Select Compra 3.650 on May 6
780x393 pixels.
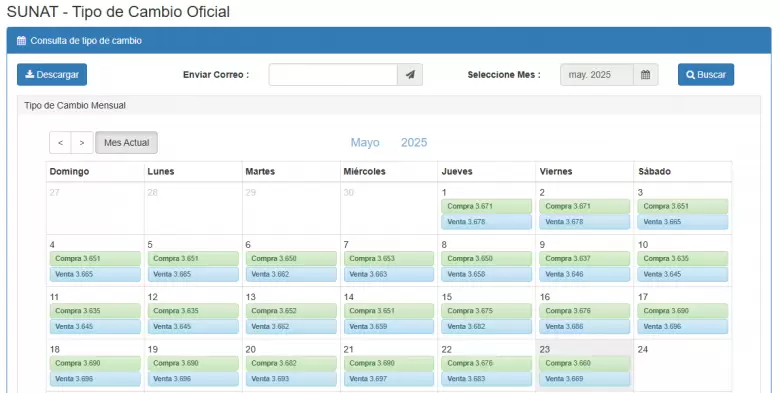pyautogui.click(x=291, y=259)
